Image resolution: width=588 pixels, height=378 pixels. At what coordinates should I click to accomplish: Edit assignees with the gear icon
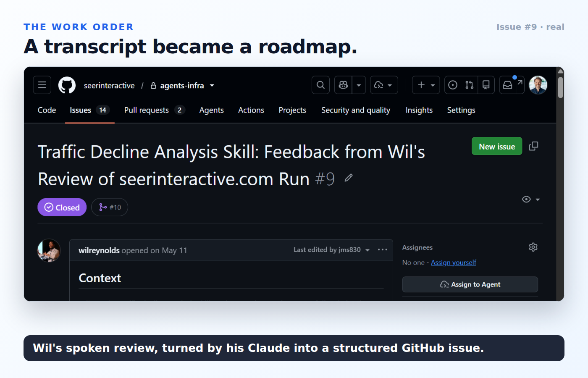533,247
